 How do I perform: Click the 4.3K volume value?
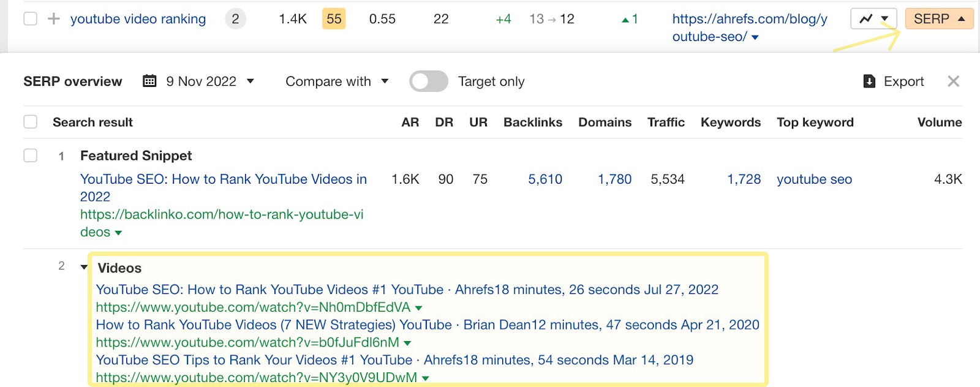coord(948,179)
